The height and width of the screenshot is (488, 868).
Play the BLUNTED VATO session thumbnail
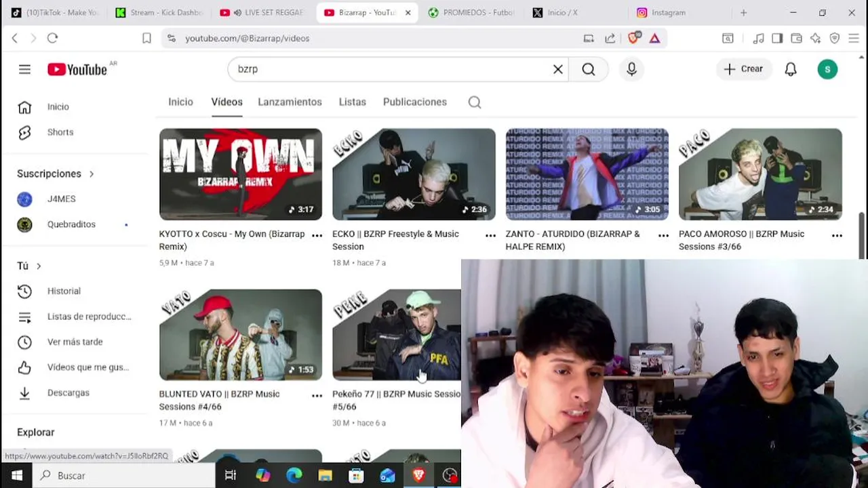(241, 335)
